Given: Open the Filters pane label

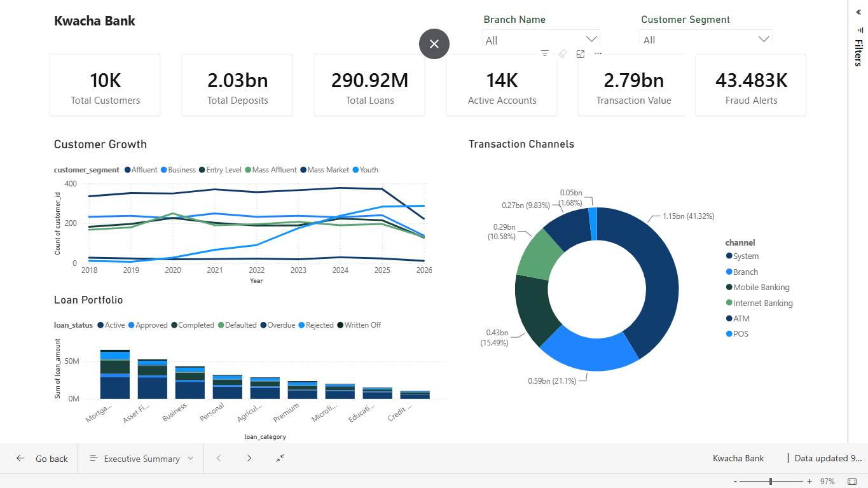Looking at the screenshot, I should (x=858, y=53).
